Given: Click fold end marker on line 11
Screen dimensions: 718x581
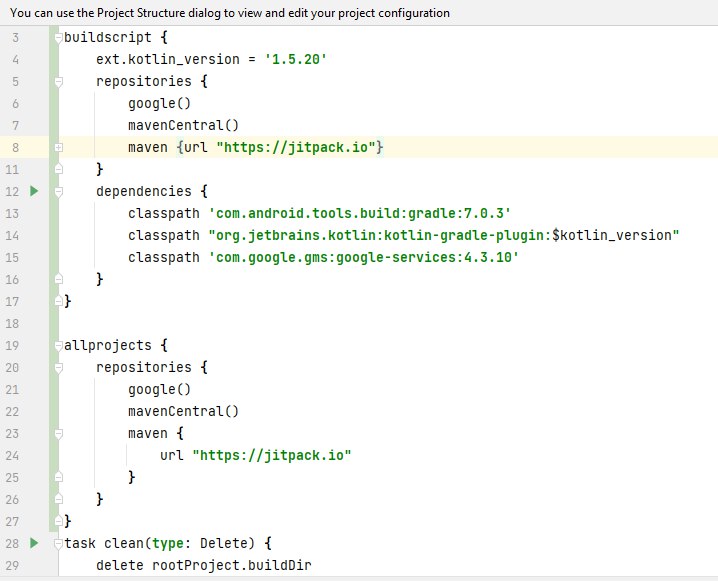Looking at the screenshot, I should pos(58,169).
